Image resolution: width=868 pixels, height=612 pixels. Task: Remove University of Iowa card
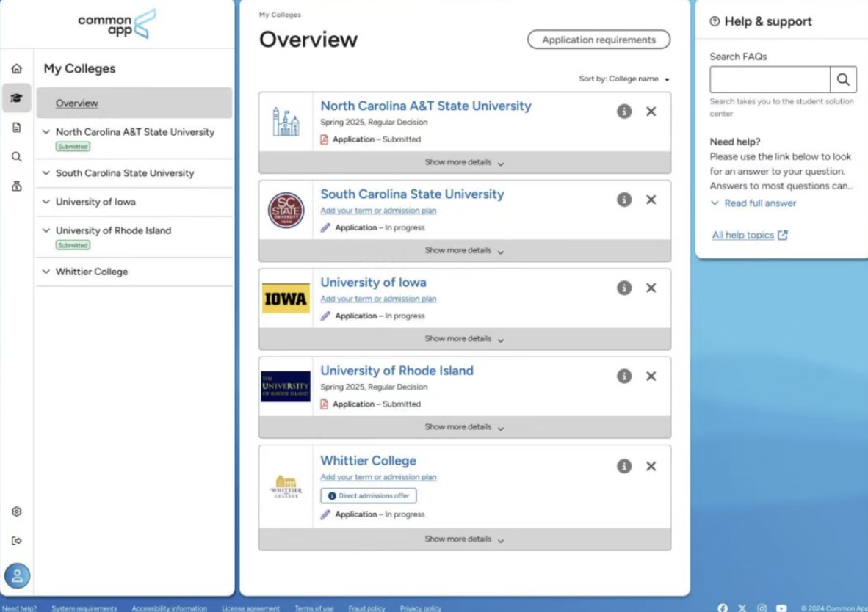(651, 288)
